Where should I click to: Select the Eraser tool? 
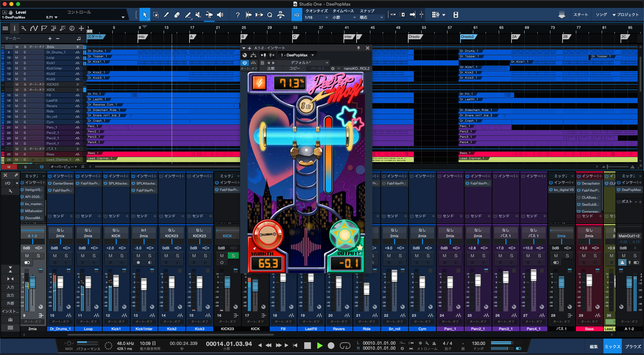(177, 15)
